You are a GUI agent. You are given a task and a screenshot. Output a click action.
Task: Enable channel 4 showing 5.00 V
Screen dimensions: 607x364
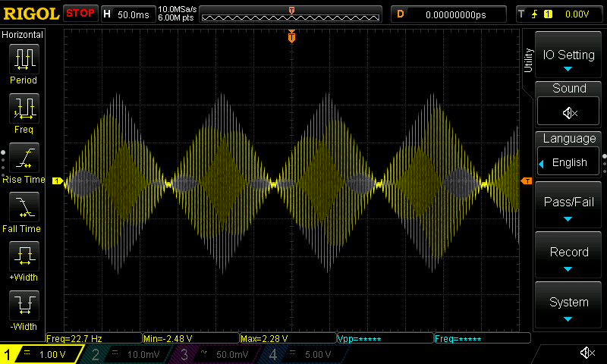pos(304,354)
